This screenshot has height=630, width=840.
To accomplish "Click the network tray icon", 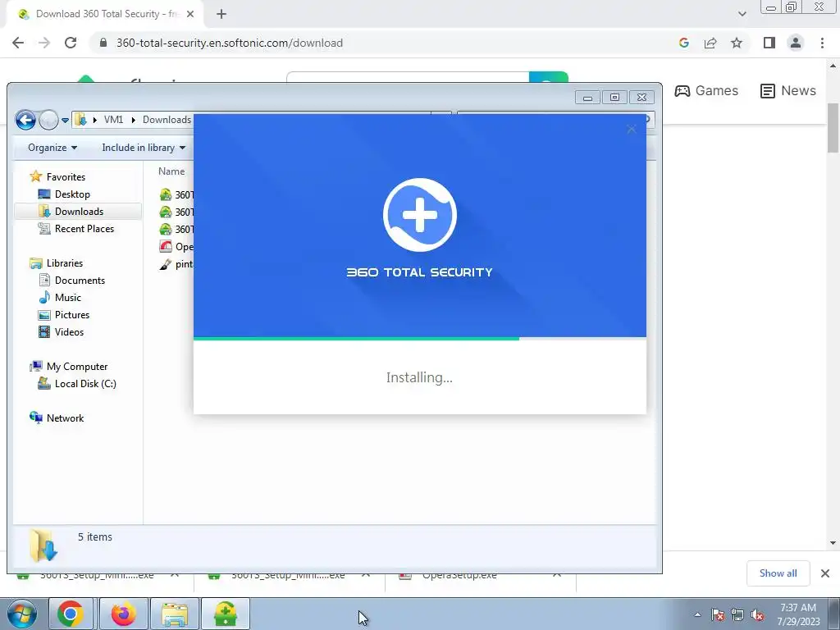I will point(737,614).
